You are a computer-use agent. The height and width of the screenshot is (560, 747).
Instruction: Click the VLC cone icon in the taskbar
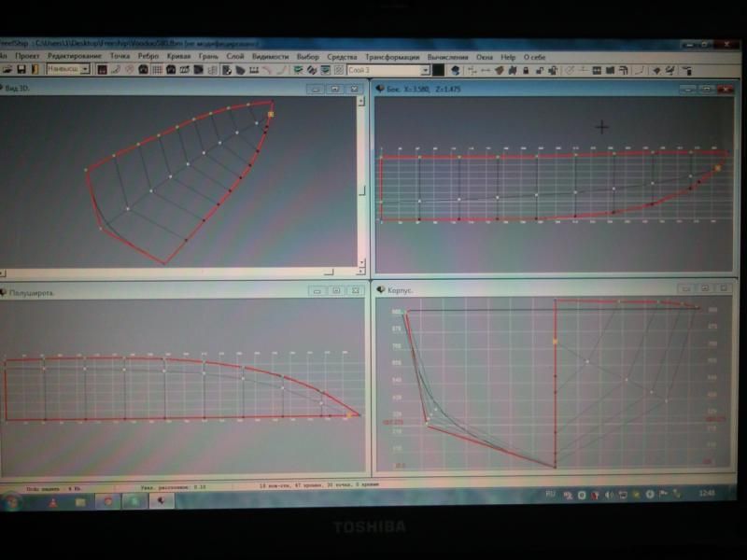pos(53,501)
